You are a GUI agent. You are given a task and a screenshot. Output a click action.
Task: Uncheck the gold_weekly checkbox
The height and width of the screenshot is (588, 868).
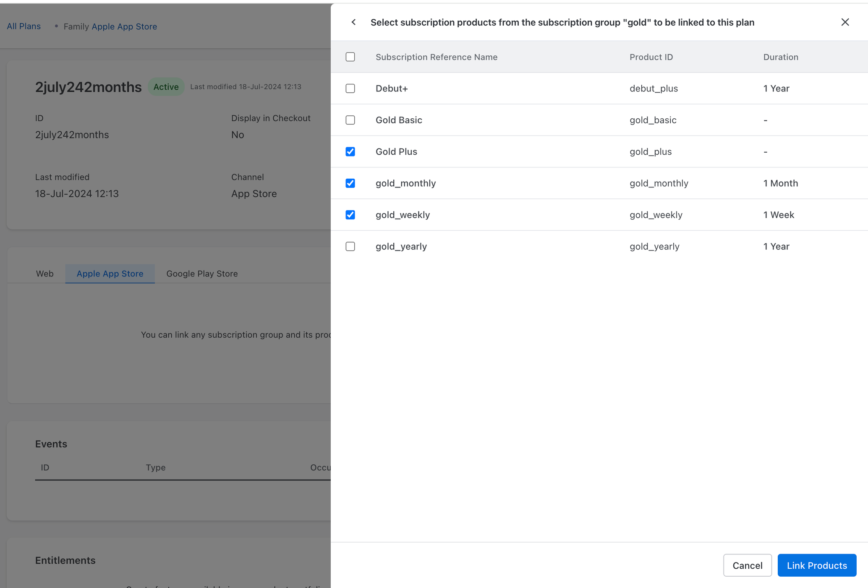pyautogui.click(x=350, y=215)
